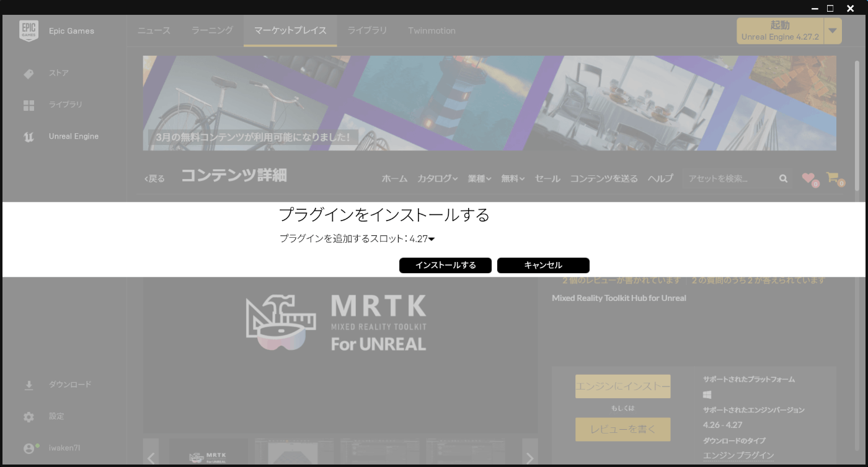868x467 pixels.
Task: Open the ライブラリ sidebar icon
Action: 29,105
